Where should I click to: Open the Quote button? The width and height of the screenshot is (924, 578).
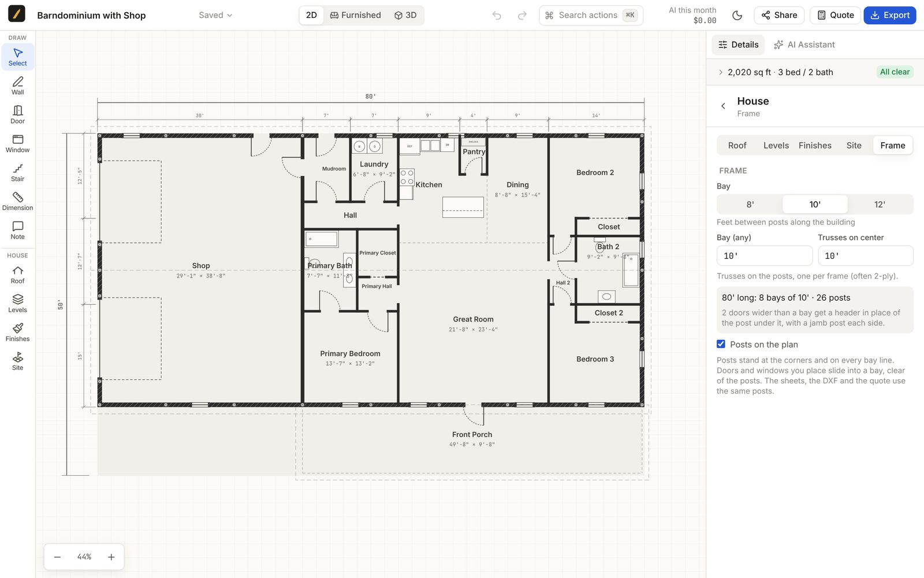[835, 16]
